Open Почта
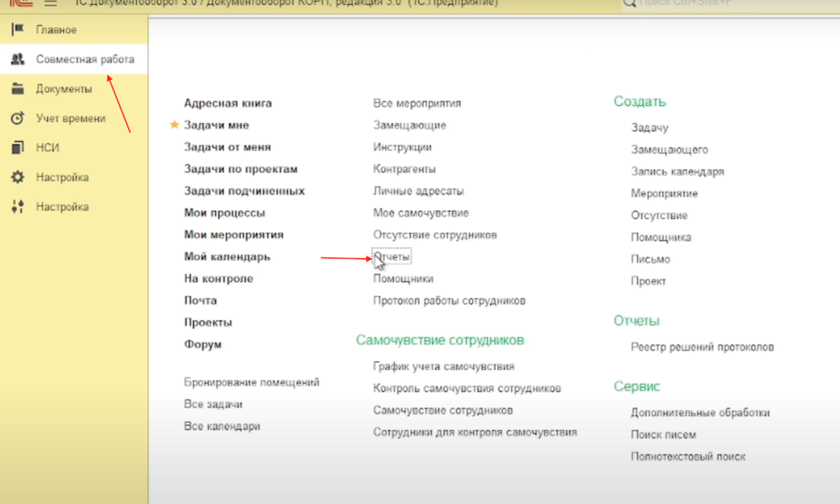Screen dimensions: 840x504 pyautogui.click(x=200, y=300)
